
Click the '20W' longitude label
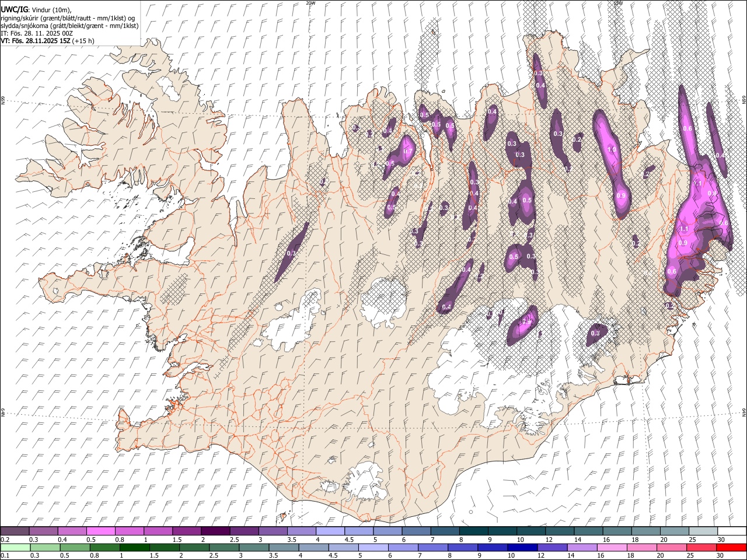pyautogui.click(x=310, y=2)
